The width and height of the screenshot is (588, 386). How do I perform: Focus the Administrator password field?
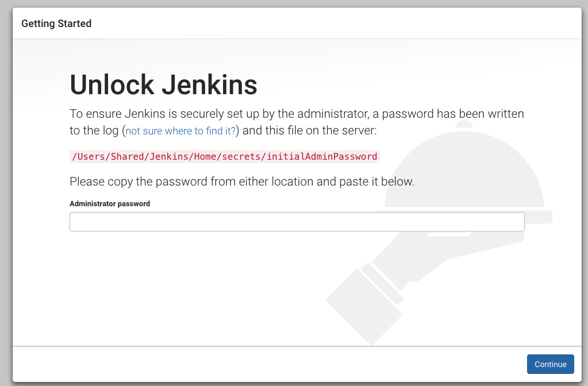(x=297, y=222)
